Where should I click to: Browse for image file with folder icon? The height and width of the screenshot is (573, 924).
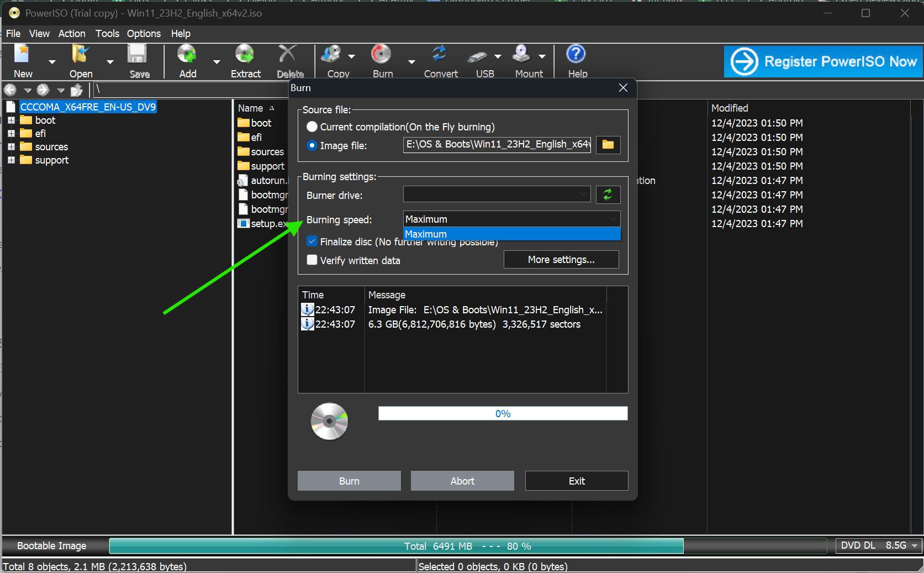click(x=608, y=145)
